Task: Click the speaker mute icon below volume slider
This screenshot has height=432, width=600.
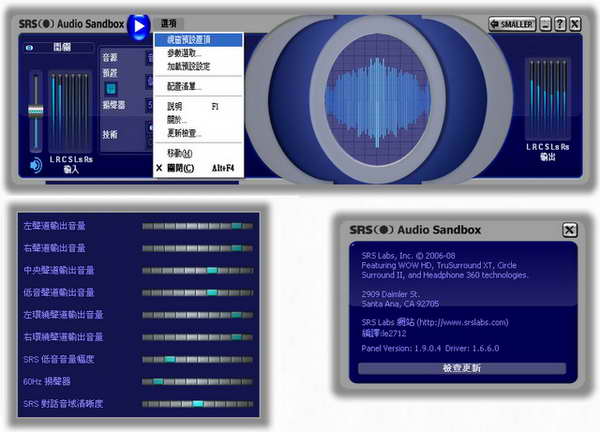Action: click(36, 166)
